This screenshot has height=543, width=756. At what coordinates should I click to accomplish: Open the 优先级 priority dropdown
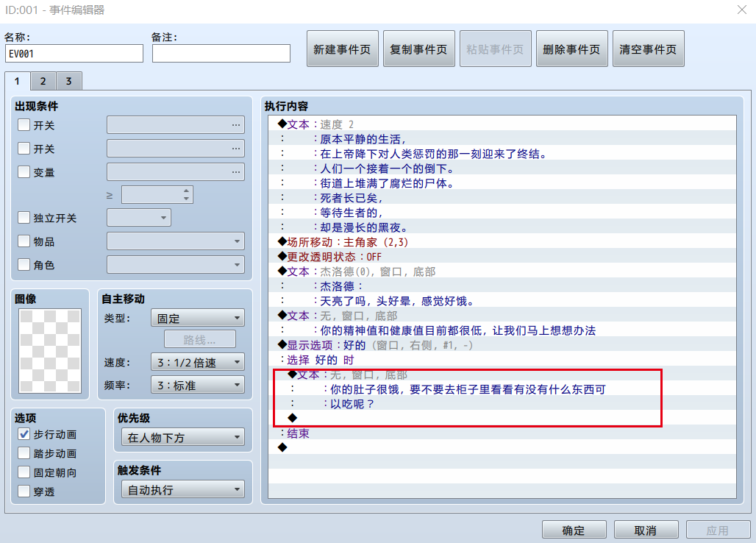(182, 437)
